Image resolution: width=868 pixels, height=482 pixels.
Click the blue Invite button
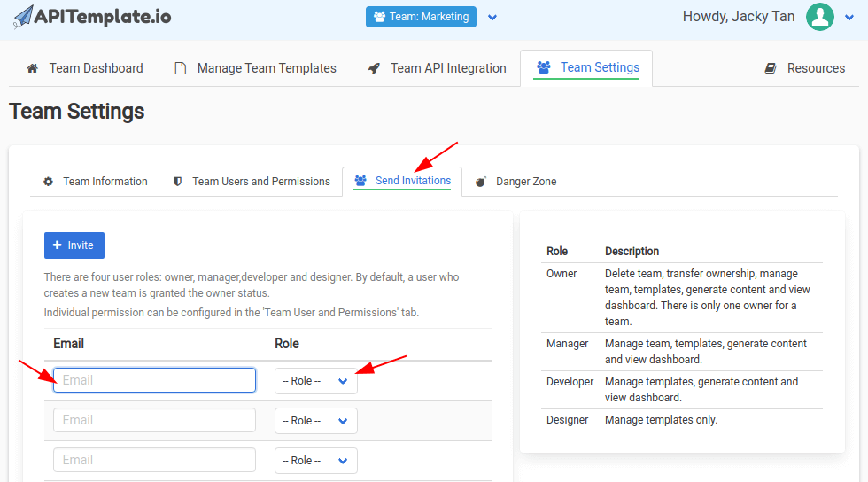tap(74, 245)
